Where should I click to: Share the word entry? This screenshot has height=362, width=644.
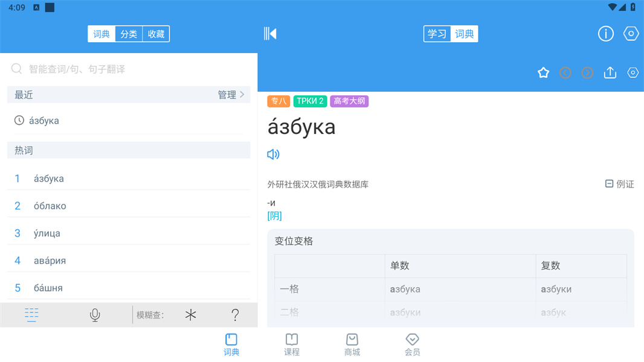click(x=610, y=72)
